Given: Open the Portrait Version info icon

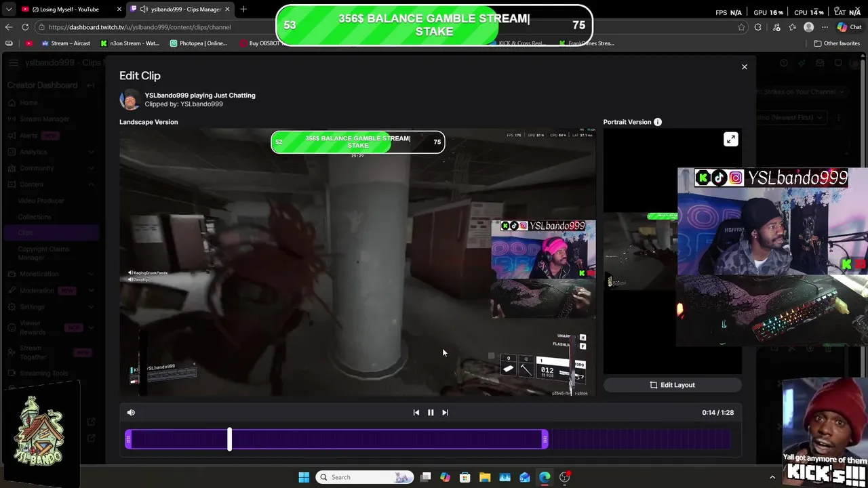Looking at the screenshot, I should [657, 122].
